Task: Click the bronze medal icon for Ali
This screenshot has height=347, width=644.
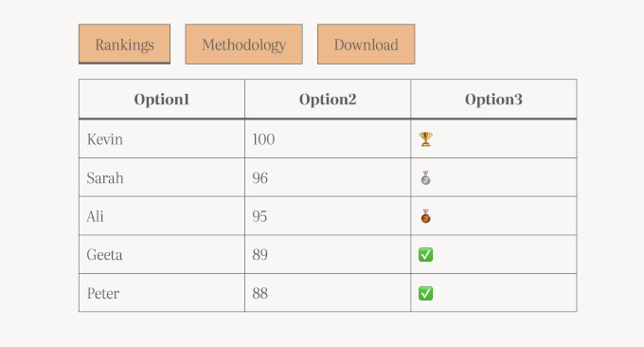Action: (425, 216)
